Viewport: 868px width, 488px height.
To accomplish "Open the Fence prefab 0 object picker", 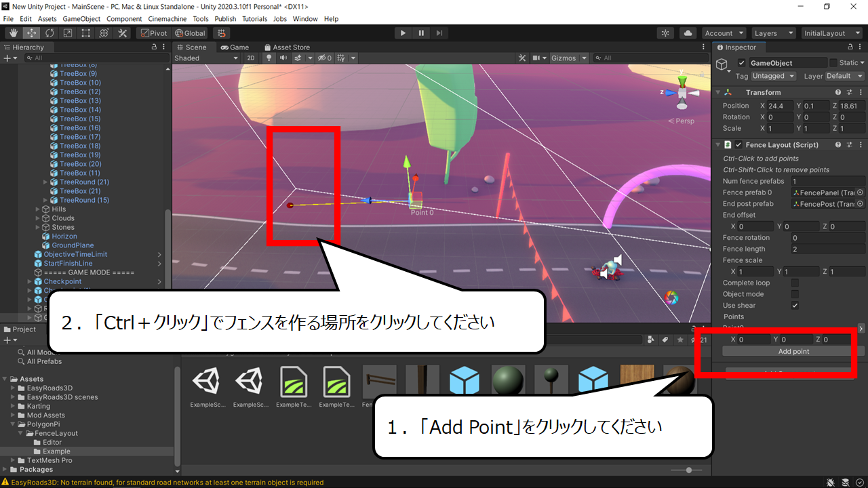I will [x=860, y=192].
